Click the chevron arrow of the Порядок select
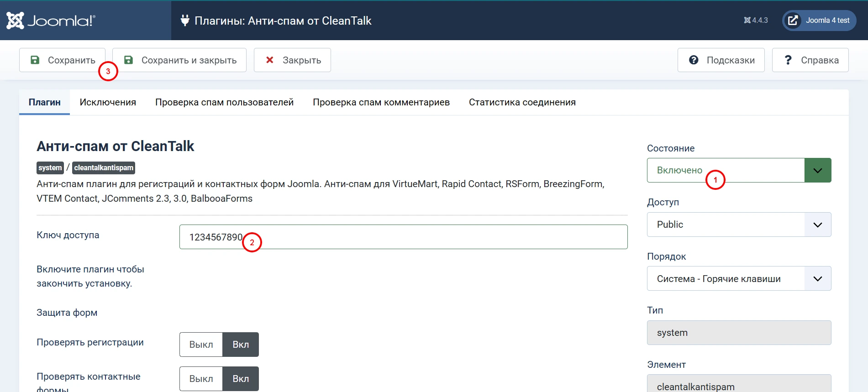Viewport: 868px width, 392px height. tap(818, 278)
